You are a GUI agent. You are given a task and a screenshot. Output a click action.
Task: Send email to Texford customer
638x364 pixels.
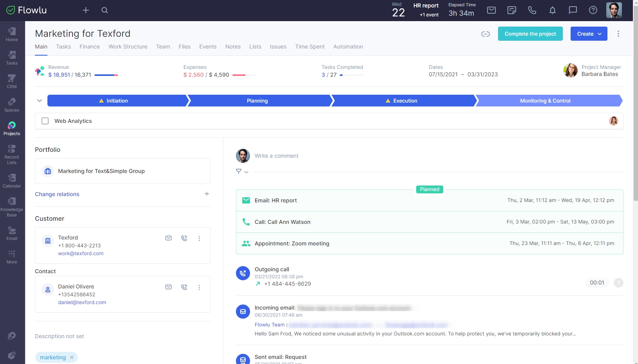click(169, 238)
